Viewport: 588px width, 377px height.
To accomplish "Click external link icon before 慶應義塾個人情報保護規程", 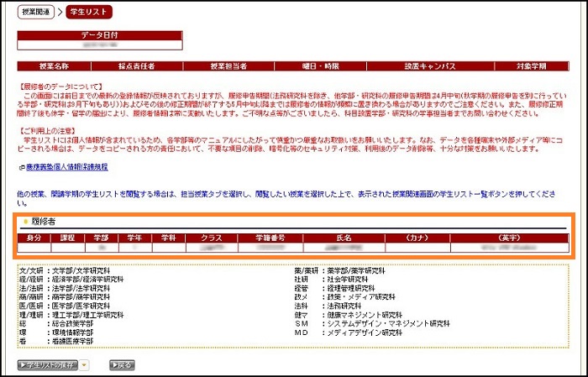I will [21, 167].
